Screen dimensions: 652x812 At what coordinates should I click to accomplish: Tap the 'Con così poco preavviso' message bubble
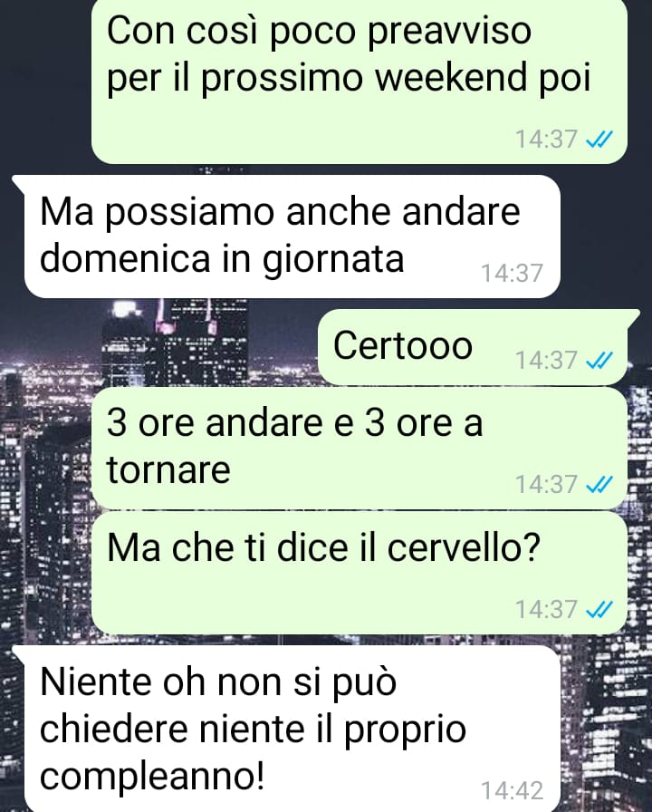tap(360, 81)
